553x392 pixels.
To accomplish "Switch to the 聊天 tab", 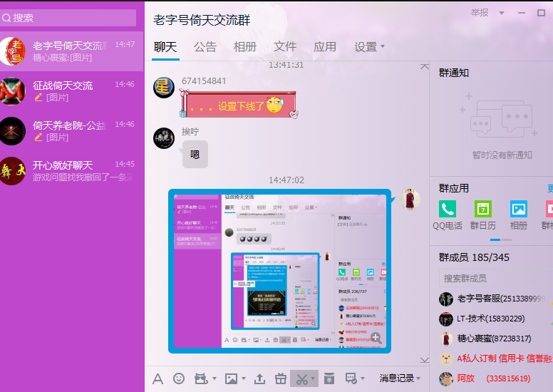I will point(165,47).
